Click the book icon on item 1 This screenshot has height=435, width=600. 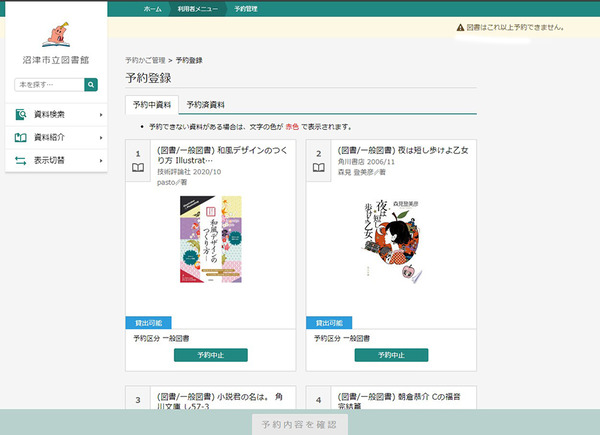tap(138, 168)
